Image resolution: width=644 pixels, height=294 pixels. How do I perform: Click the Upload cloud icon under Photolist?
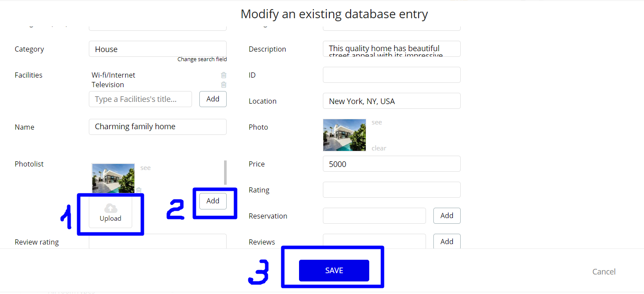coord(111,209)
